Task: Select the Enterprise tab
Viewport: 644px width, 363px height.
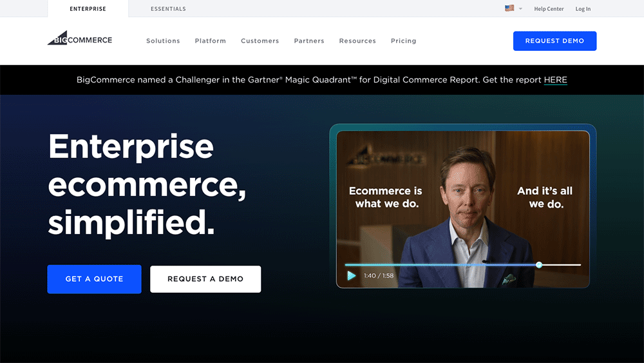Action: tap(88, 8)
